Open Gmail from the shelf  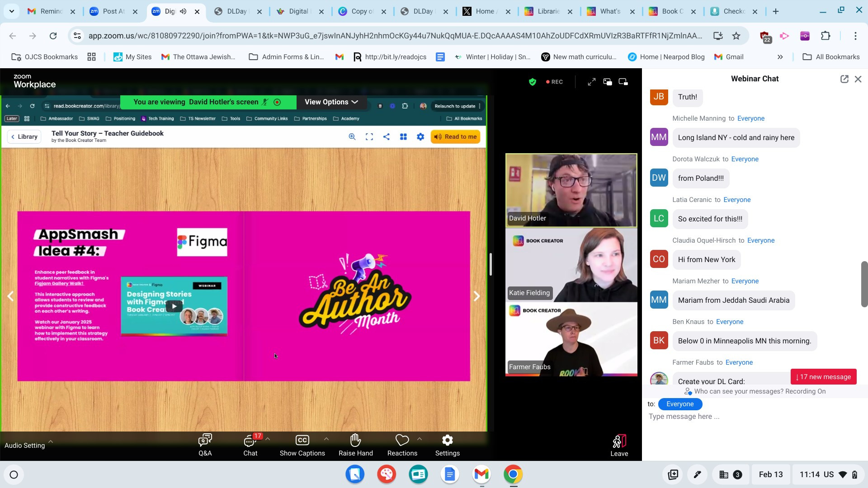481,474
